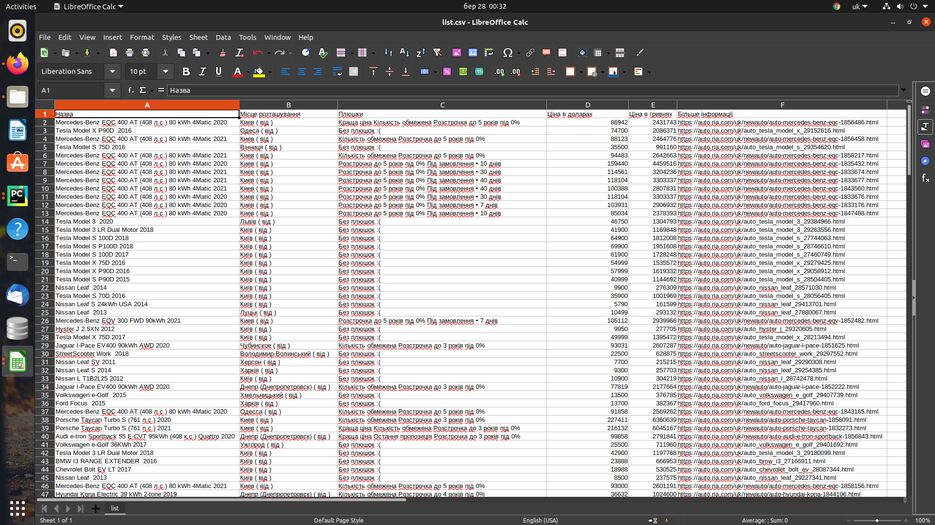Screen dimensions: 935x525
Task: Click the zoom slider in status bar
Action: pos(877,520)
